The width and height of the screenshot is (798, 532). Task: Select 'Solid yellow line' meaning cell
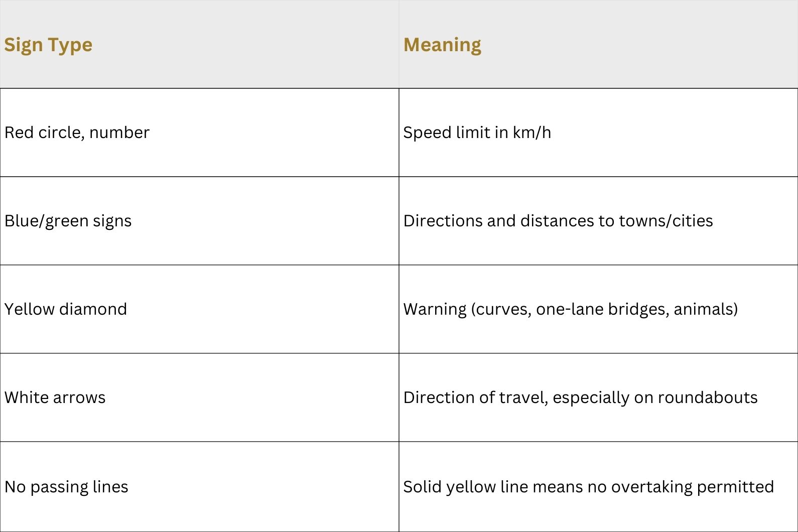[598, 487]
